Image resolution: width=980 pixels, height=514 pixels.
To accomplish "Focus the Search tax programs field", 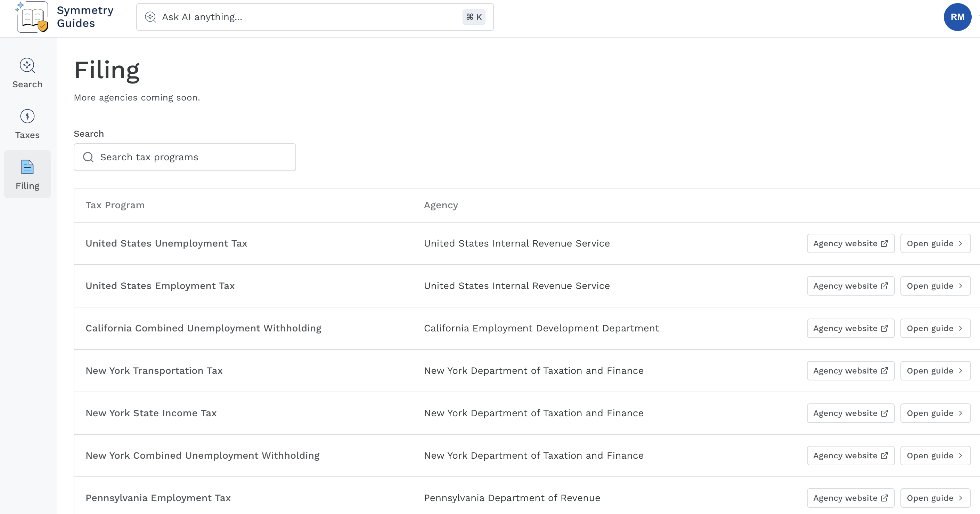I will click(185, 157).
